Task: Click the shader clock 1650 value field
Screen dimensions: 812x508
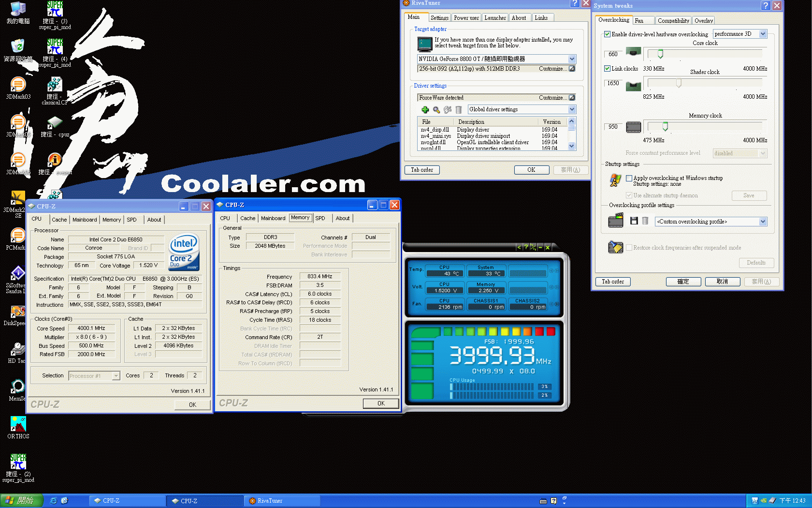Action: click(613, 83)
